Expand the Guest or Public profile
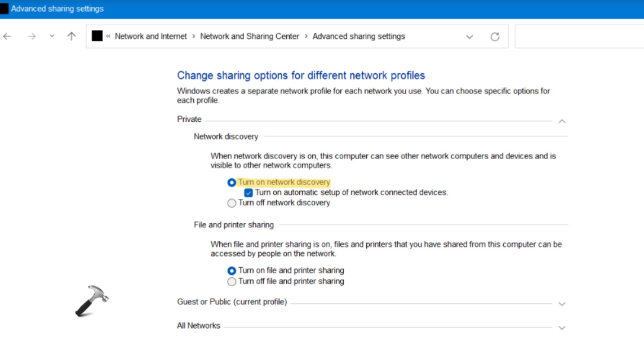The height and width of the screenshot is (345, 644). 561,304
